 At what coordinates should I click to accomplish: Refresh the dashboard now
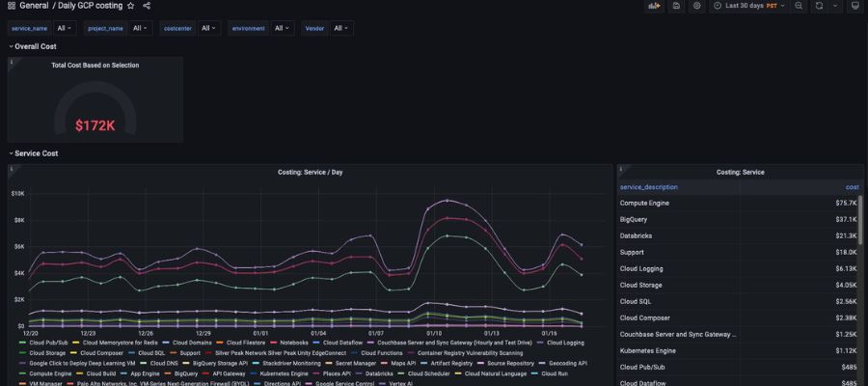coord(819,6)
